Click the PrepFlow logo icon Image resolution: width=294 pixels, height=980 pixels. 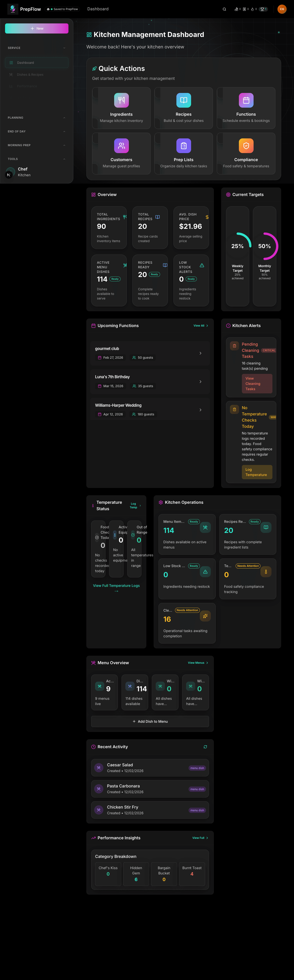tap(13, 9)
